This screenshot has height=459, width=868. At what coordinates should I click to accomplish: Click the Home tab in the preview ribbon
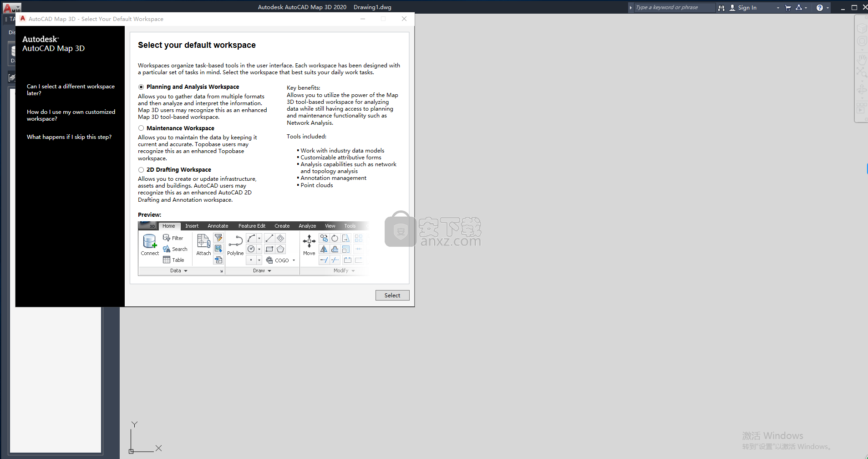coord(169,226)
